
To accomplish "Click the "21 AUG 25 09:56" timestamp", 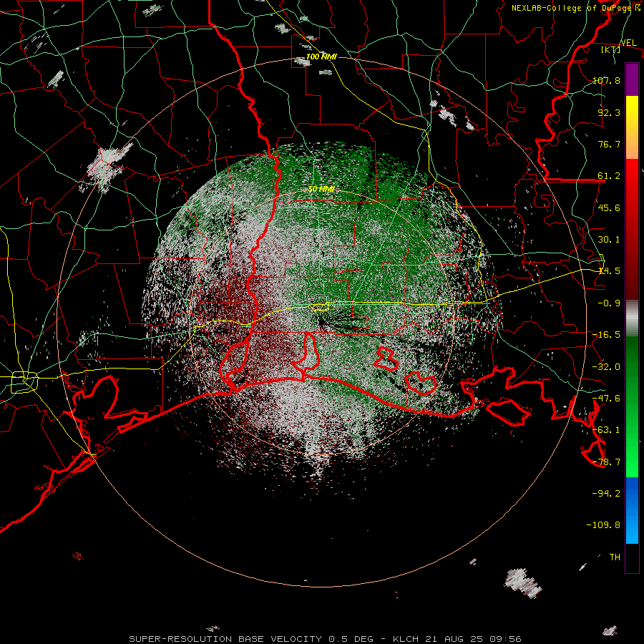I will point(473,639).
